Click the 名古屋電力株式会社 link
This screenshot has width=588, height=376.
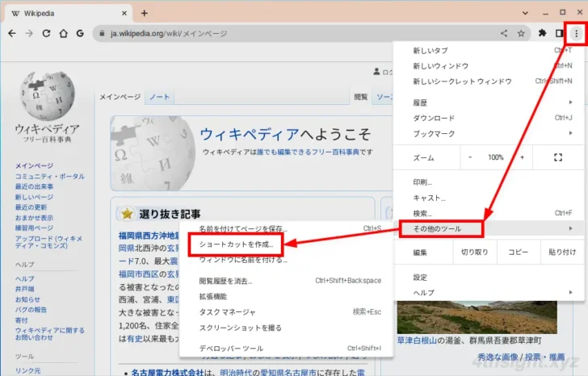[x=167, y=372]
